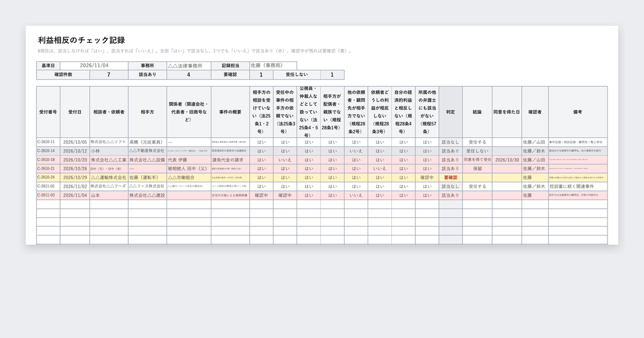644x338 pixels.
Task: Click the 事件の概要 column header
Action: click(x=230, y=112)
